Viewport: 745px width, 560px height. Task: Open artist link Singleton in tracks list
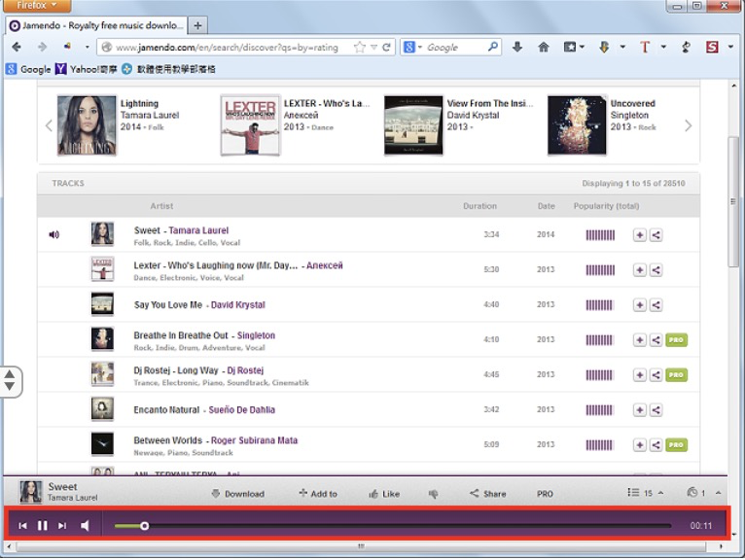[x=256, y=335]
